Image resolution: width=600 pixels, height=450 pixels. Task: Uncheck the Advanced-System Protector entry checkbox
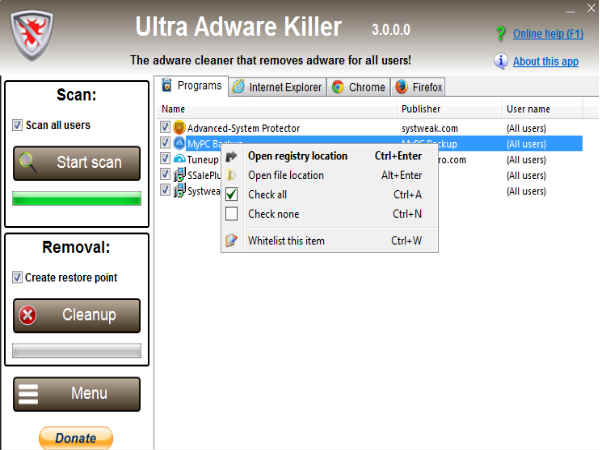165,128
